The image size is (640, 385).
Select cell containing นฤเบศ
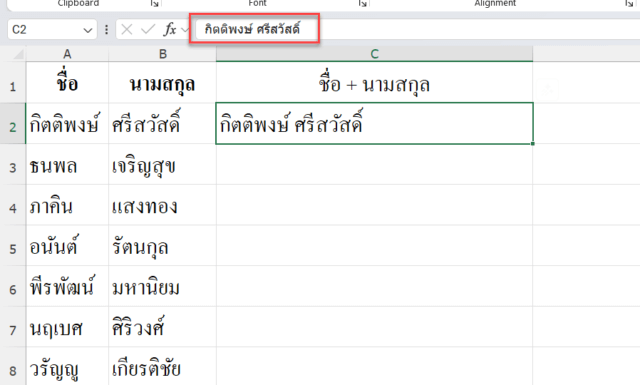click(x=67, y=327)
